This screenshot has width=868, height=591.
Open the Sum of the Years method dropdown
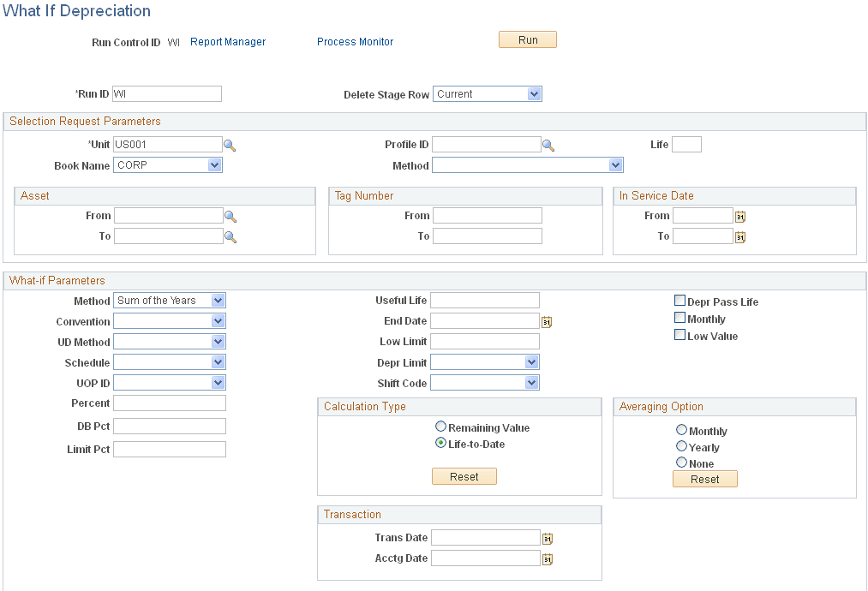point(218,301)
